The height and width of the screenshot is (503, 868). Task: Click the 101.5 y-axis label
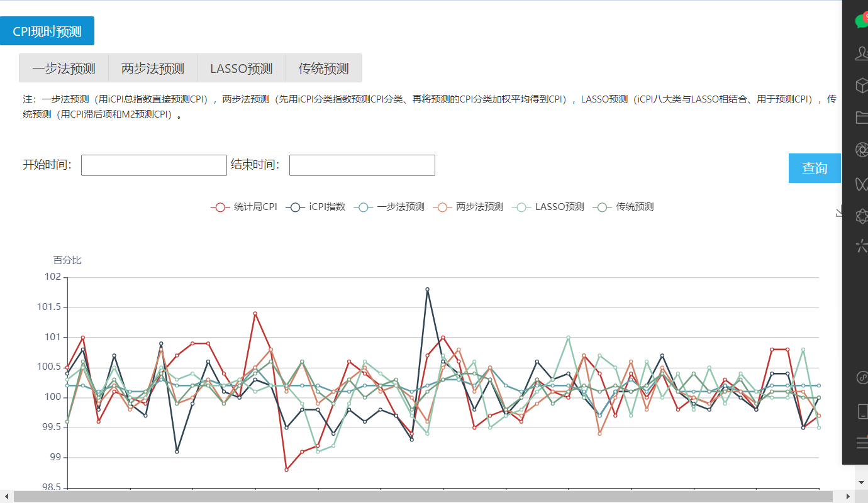tap(49, 307)
